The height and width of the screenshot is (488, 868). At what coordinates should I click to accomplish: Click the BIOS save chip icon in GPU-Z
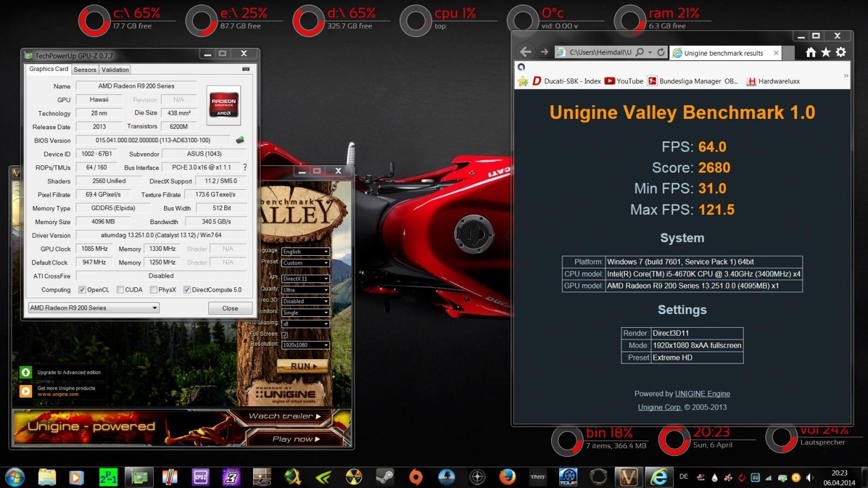click(240, 140)
